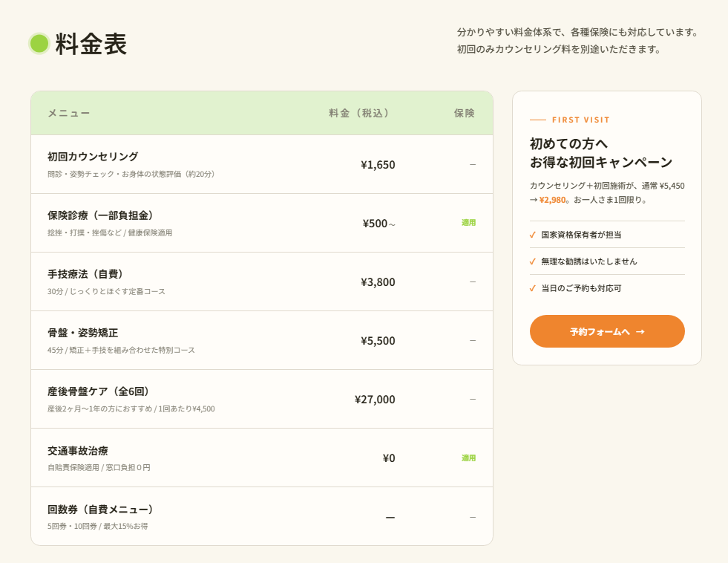Click the 5回券・10回券 description line
The height and width of the screenshot is (563, 728).
point(97,527)
